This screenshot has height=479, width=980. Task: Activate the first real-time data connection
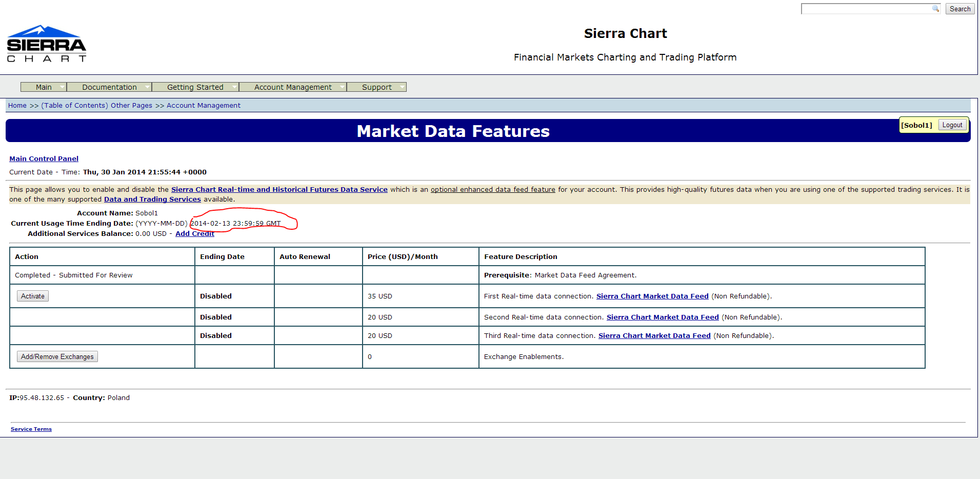pos(33,296)
